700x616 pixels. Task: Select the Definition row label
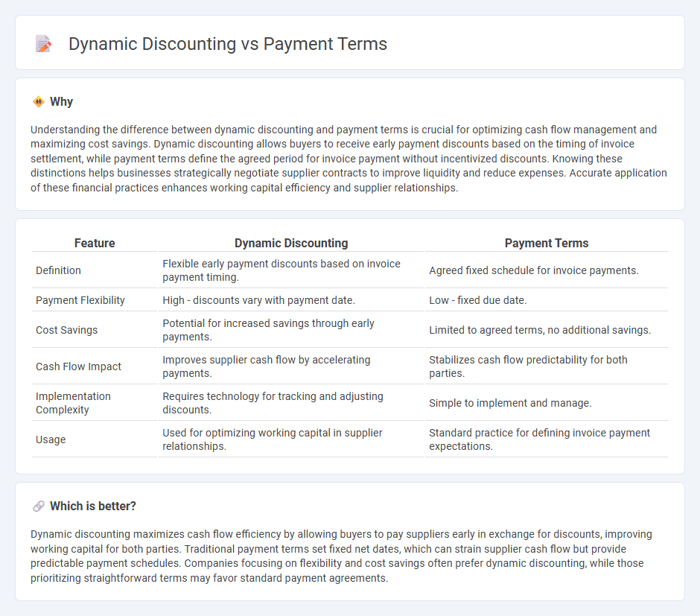tap(59, 270)
